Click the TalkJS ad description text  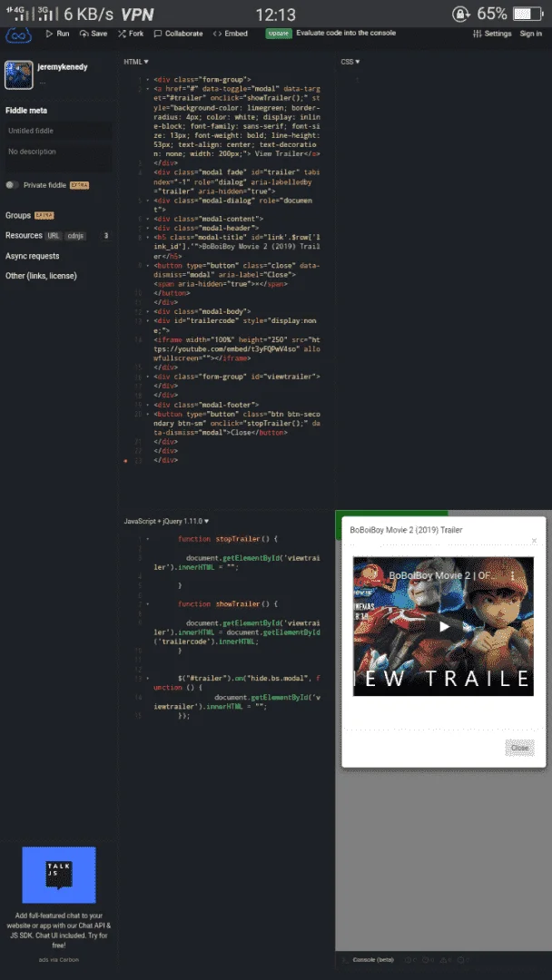pos(59,930)
